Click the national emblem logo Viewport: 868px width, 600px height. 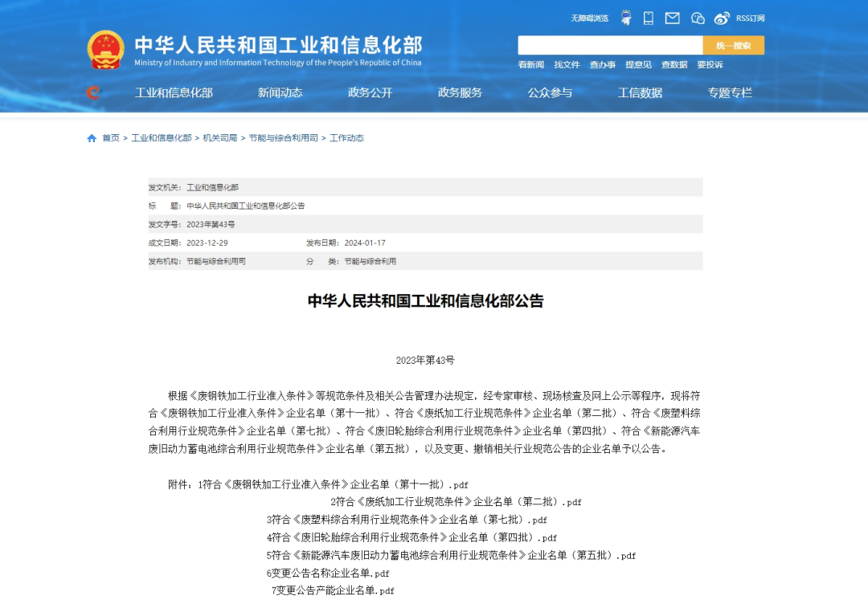click(106, 50)
